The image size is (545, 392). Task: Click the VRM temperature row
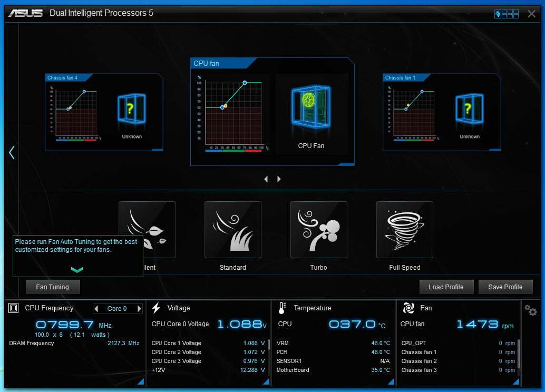tap(333, 343)
